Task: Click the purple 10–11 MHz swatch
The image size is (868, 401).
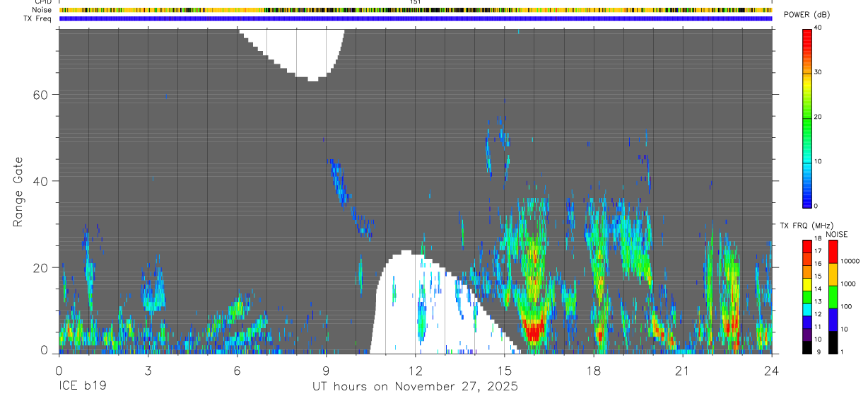Action: click(807, 335)
